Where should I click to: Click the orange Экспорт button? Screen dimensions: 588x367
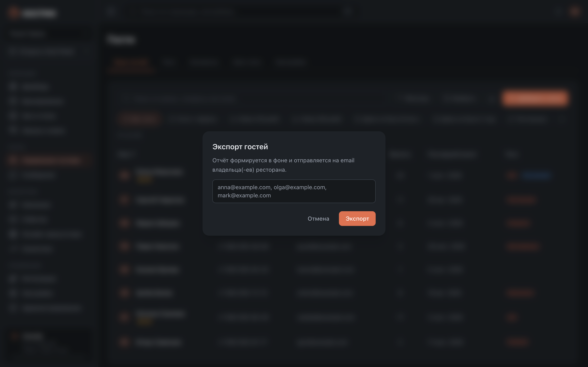(357, 218)
